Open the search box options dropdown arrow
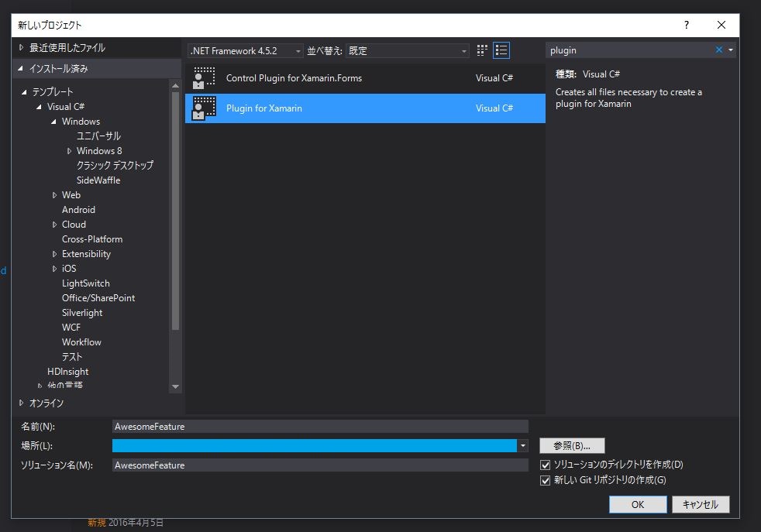The width and height of the screenshot is (761, 532). pos(731,50)
